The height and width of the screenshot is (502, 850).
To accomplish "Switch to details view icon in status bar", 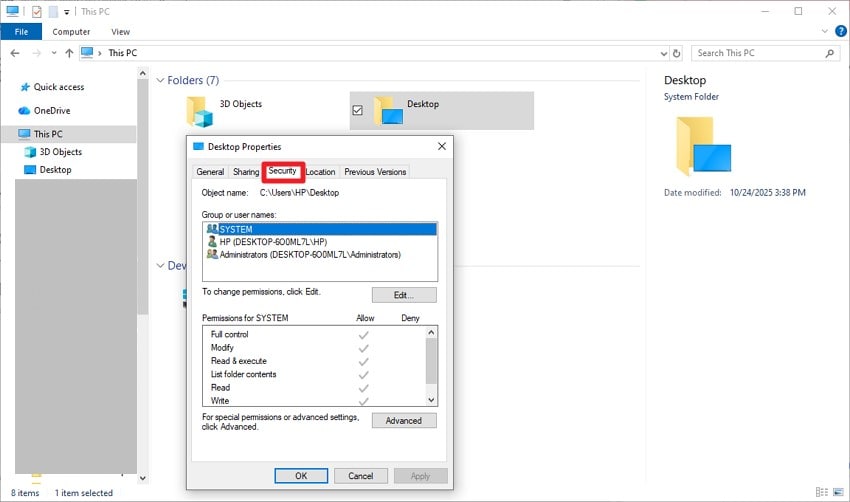I will (822, 492).
